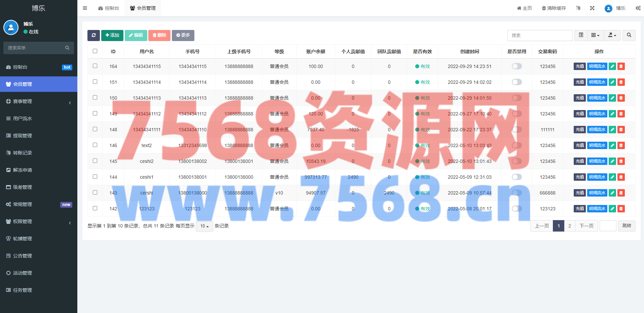The image size is (644, 313).
Task: Click the green edit pencil for ID 164
Action: (x=612, y=66)
